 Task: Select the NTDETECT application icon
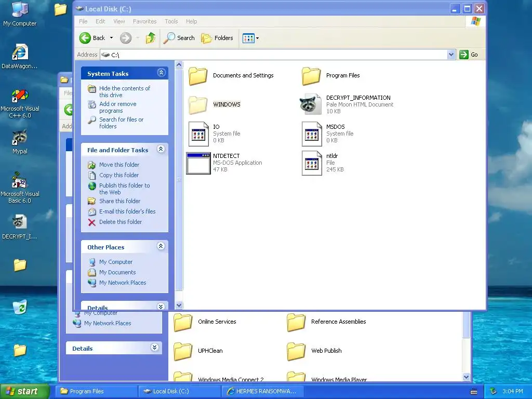[198, 163]
